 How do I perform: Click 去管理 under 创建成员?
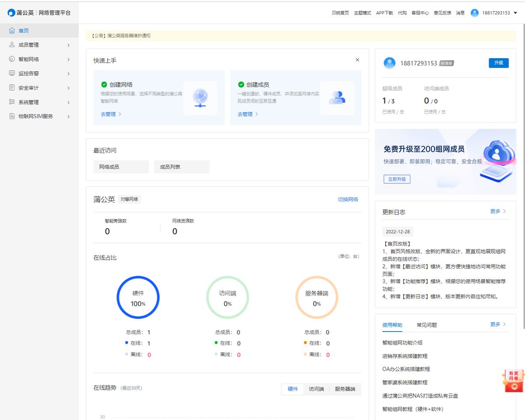pyautogui.click(x=248, y=114)
